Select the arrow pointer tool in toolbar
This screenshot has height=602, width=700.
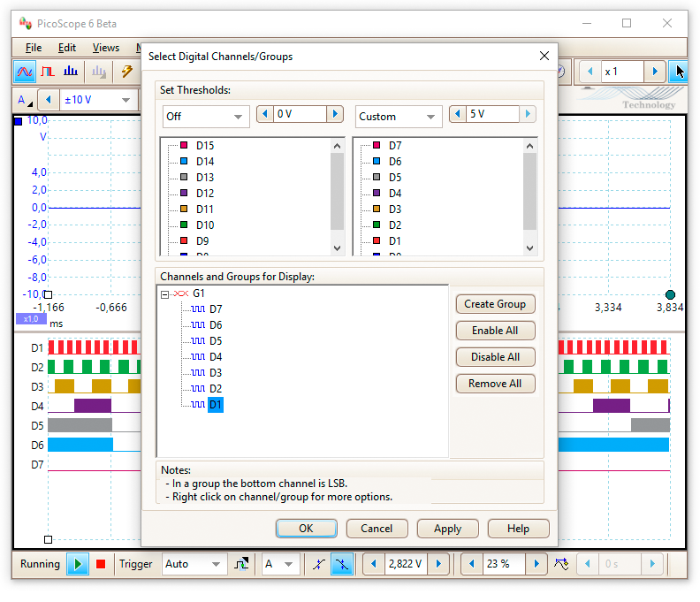(680, 72)
